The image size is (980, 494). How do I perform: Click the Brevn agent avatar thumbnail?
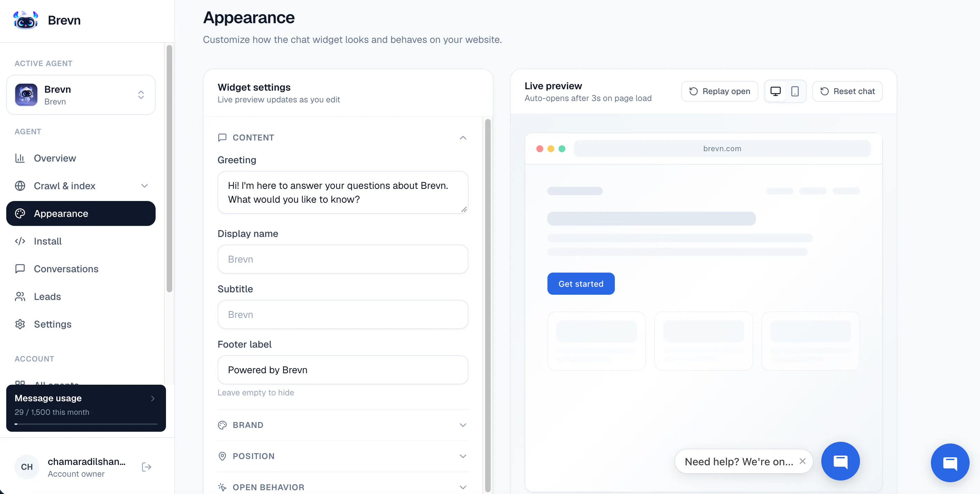(x=26, y=95)
